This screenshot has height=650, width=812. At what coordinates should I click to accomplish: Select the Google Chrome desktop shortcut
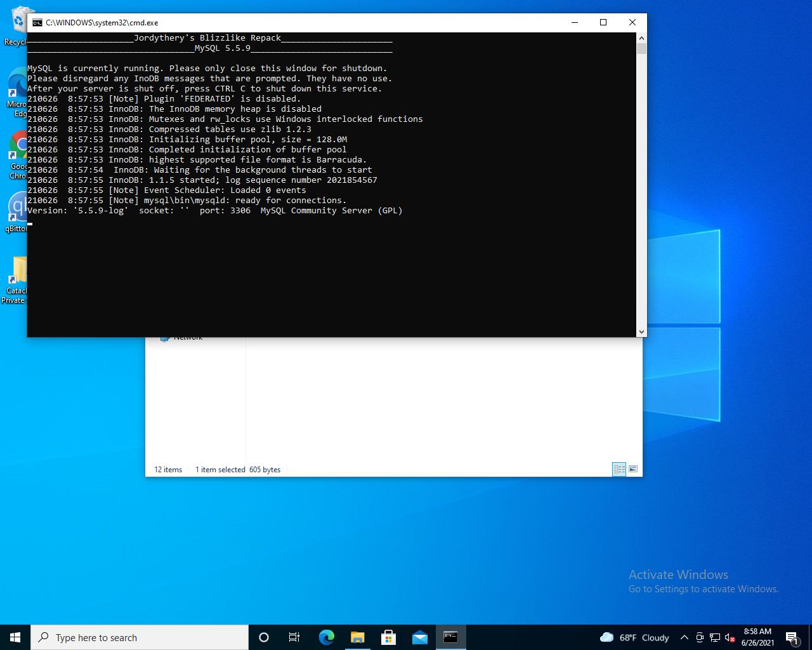point(18,156)
